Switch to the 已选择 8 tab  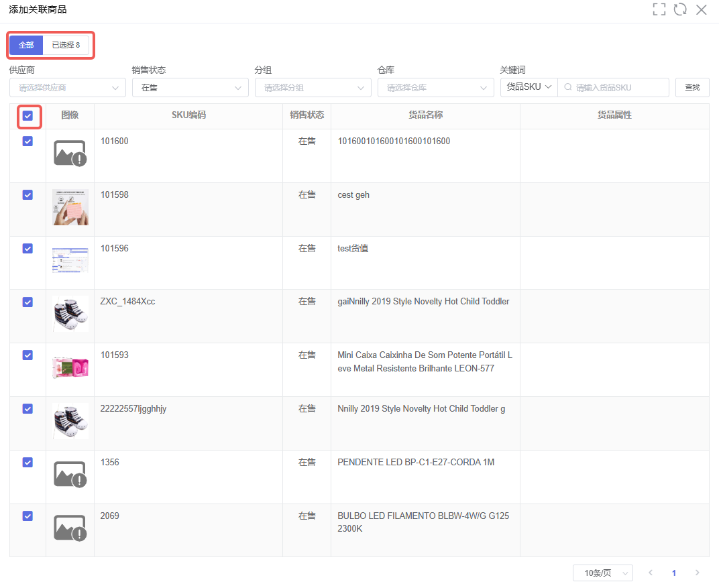pyautogui.click(x=66, y=45)
